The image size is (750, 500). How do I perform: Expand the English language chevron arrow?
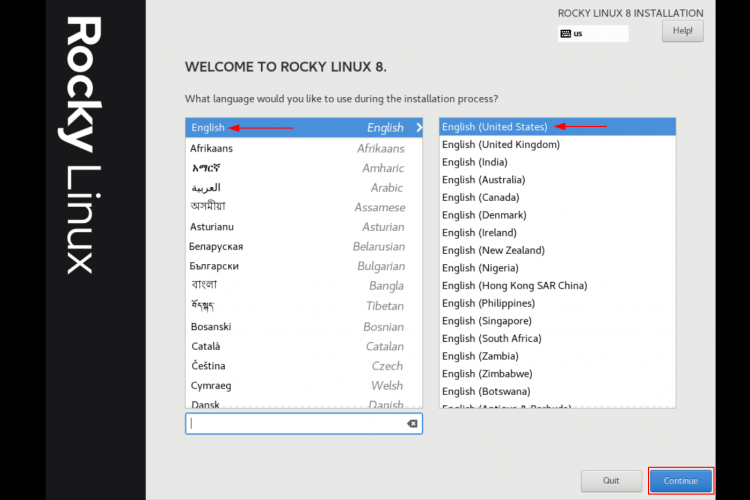[419, 127]
